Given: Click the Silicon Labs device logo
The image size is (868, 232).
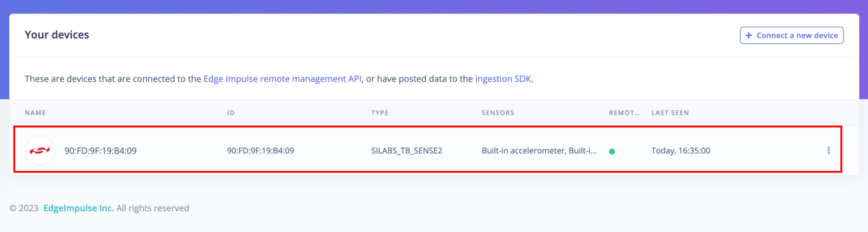Looking at the screenshot, I should tap(40, 151).
